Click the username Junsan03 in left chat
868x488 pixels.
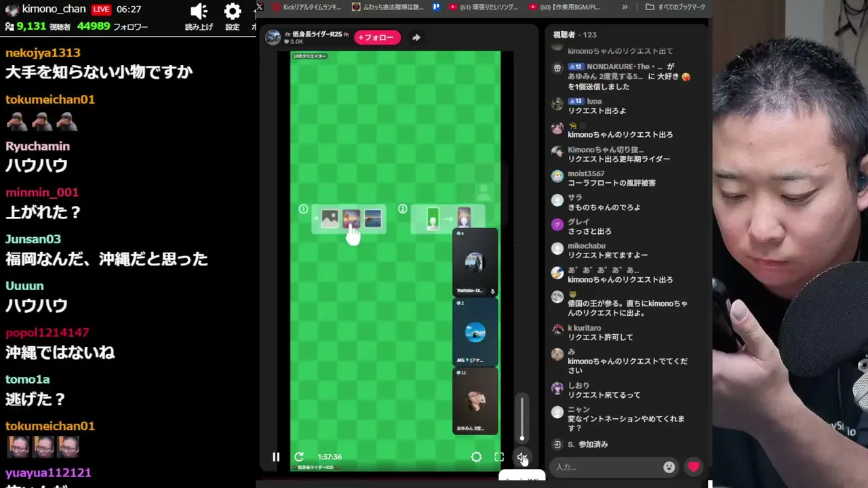point(33,239)
